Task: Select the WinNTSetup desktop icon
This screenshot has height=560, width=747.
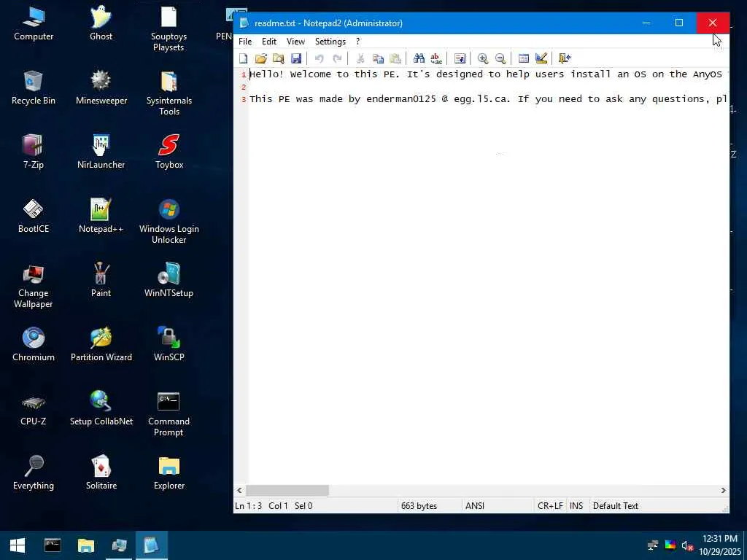Action: tap(169, 281)
